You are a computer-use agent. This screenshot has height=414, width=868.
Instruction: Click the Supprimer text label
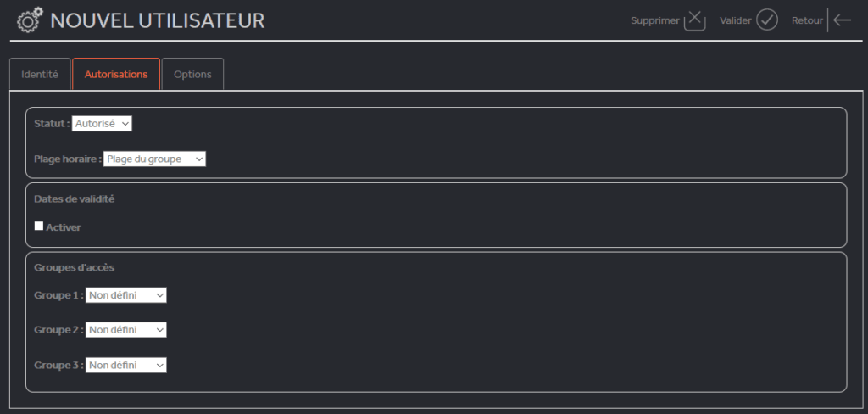[x=655, y=20]
